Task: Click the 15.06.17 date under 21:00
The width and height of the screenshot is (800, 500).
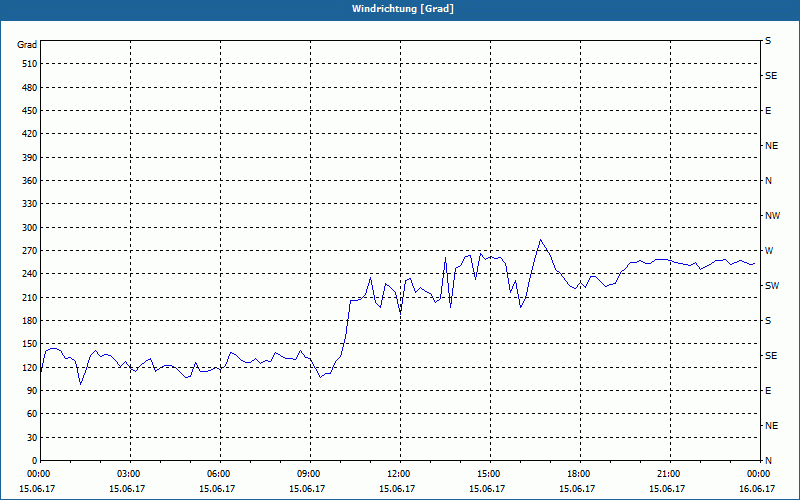Action: 667,488
